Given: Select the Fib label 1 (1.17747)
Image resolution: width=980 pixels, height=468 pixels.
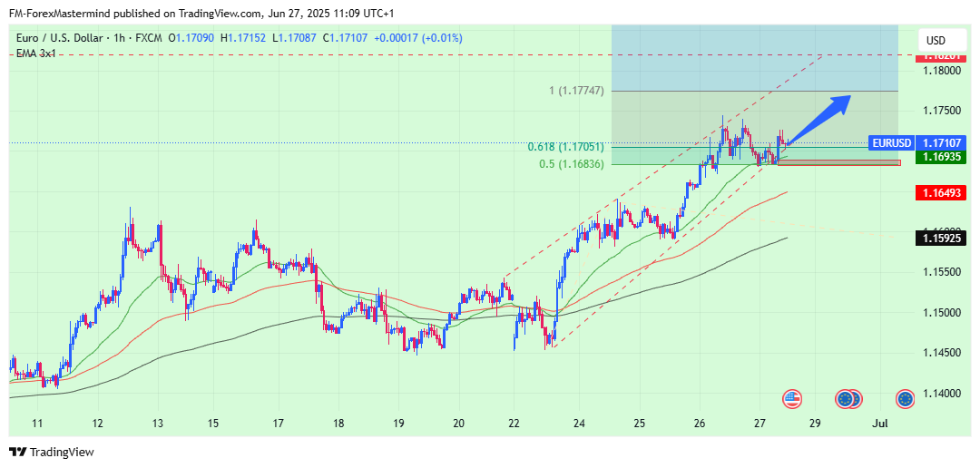Looking at the screenshot, I should coord(576,91).
